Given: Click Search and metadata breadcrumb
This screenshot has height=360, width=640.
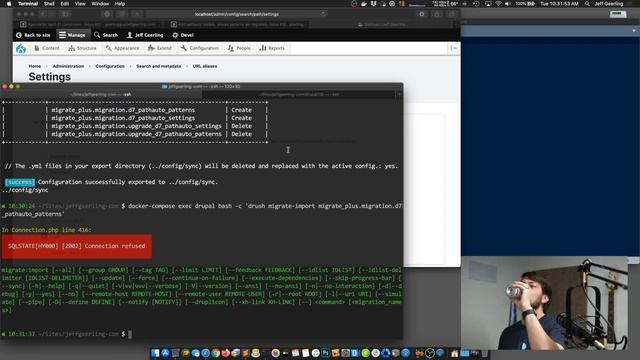Looking at the screenshot, I should pos(158,66).
